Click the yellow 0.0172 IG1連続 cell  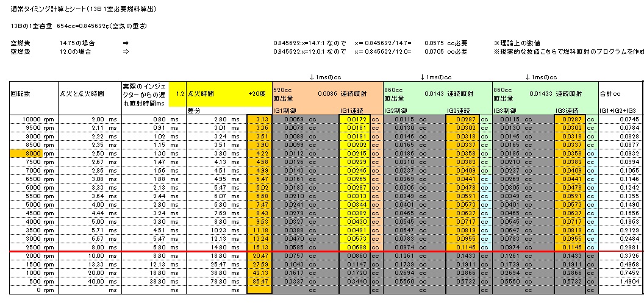coord(355,119)
